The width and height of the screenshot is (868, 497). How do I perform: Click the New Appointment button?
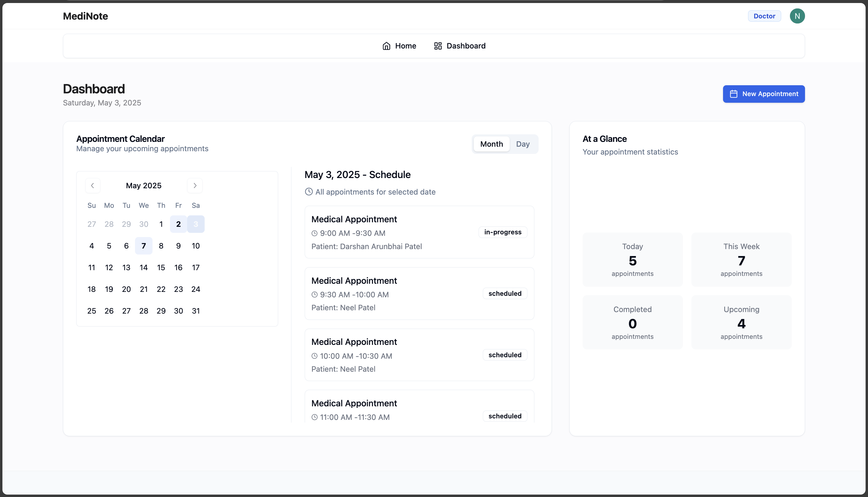tap(763, 94)
